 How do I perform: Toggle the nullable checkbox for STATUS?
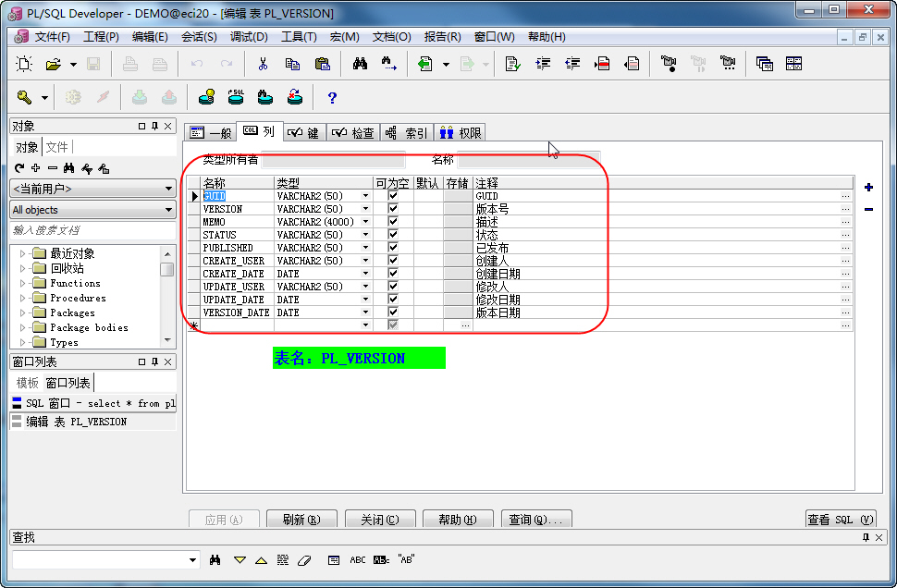coord(393,235)
